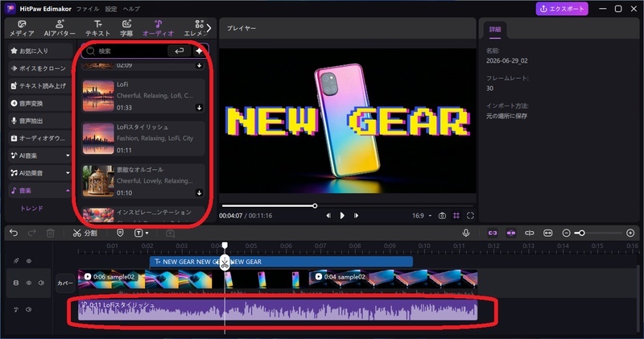Screen dimensions: 644x339
Task: Select the NEW GEAR text clip
Action: (x=281, y=262)
